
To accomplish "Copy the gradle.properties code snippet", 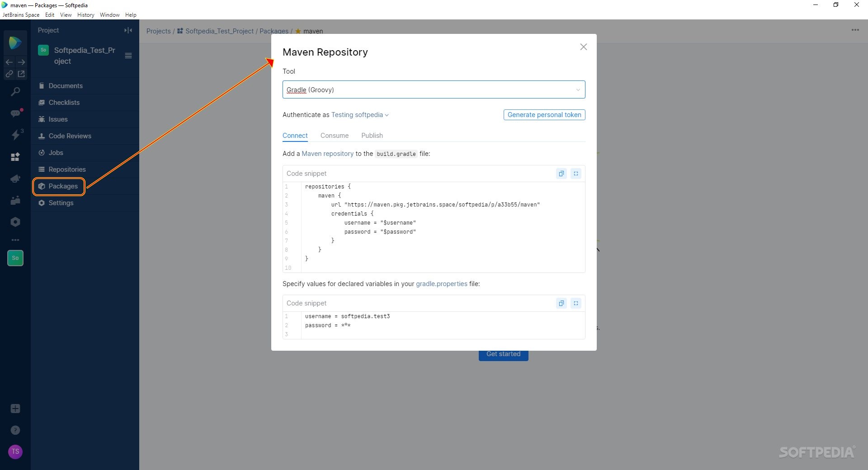I will pos(561,303).
